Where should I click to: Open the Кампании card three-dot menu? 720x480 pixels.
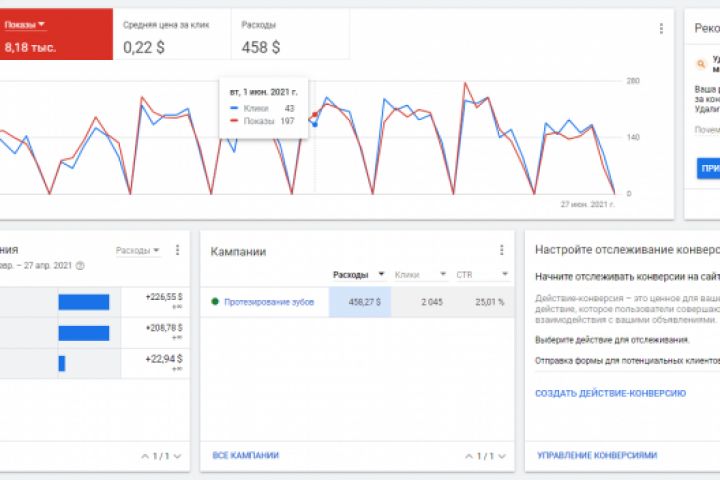[x=502, y=250]
